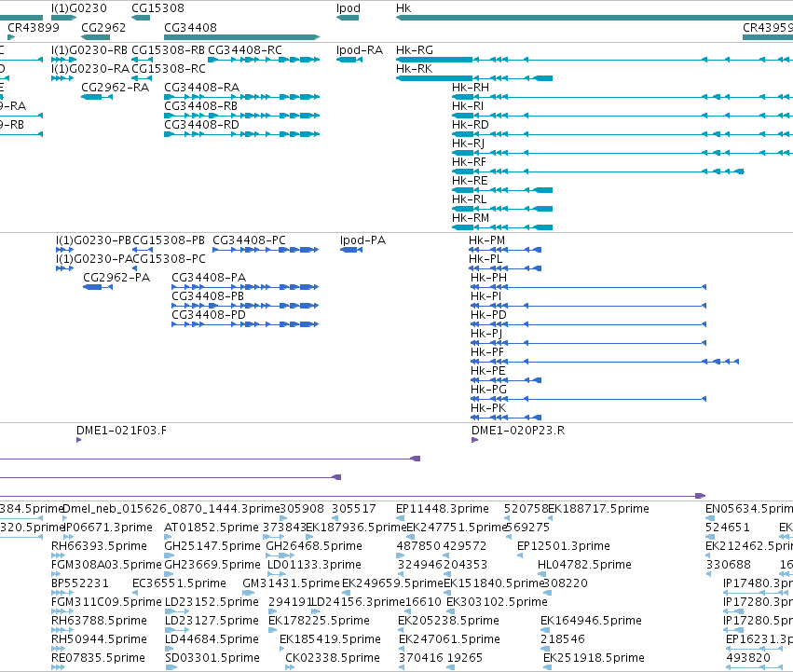This screenshot has height=672, width=793.
Task: Open the Hk-PH protein label
Action: (488, 279)
